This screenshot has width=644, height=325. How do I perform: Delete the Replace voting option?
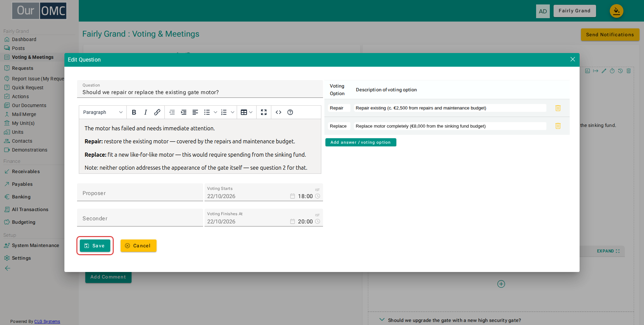[558, 126]
